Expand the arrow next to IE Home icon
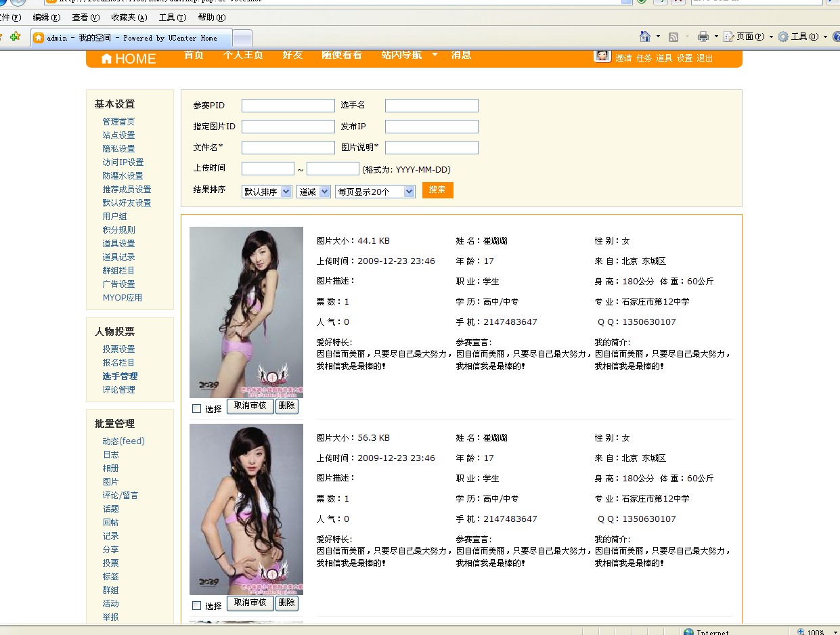Image resolution: width=840 pixels, height=635 pixels. tap(658, 37)
